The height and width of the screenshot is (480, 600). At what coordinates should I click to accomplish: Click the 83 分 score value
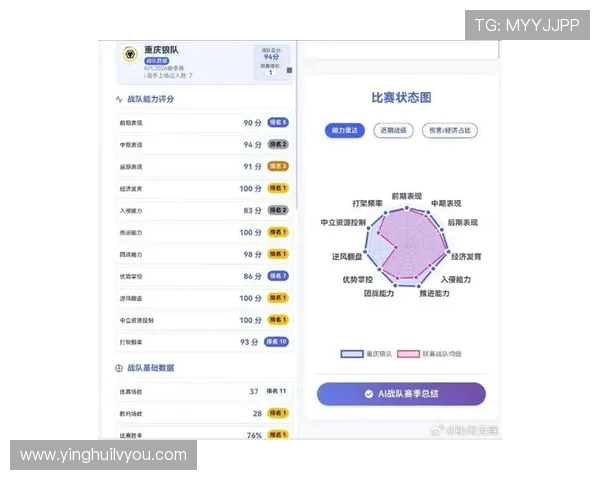click(253, 211)
